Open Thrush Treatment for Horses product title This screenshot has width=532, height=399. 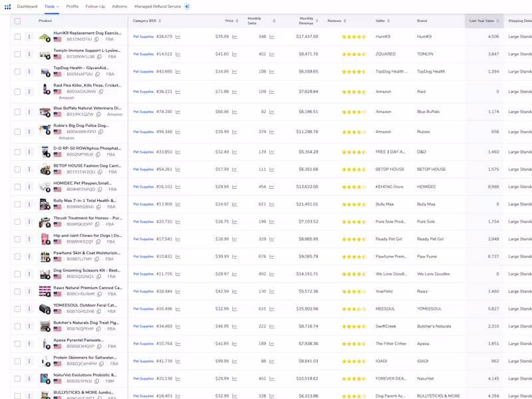(88, 218)
